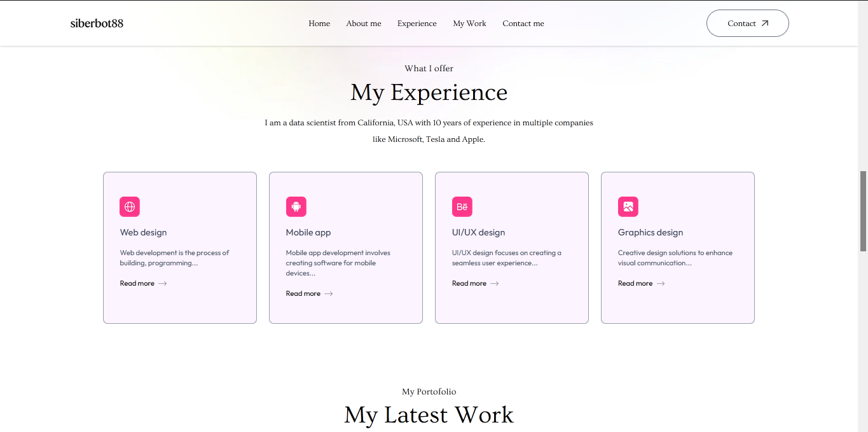Click the pink globe Web design icon
The width and height of the screenshot is (868, 432).
click(x=130, y=207)
